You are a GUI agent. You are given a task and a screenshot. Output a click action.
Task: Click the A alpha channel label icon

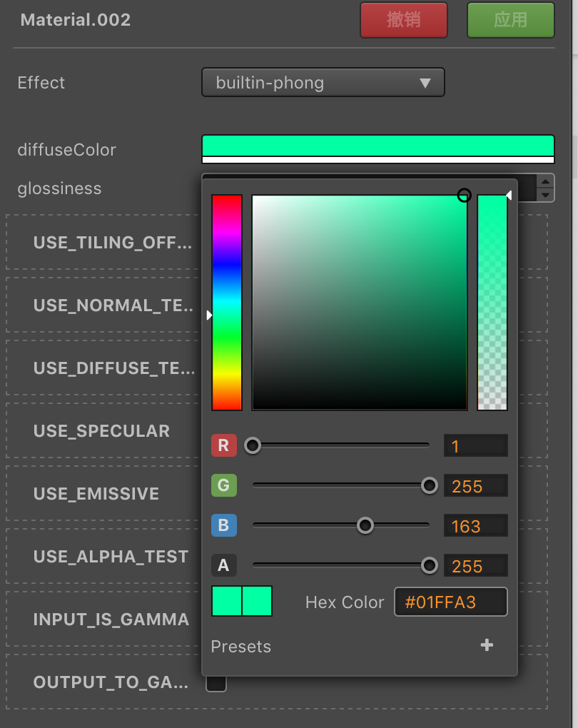(x=223, y=566)
